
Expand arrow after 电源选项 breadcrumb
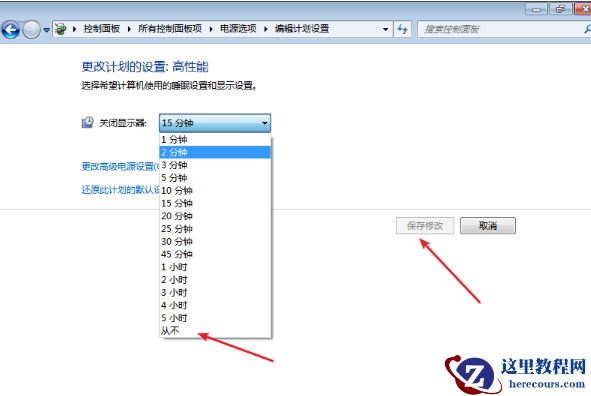point(265,29)
